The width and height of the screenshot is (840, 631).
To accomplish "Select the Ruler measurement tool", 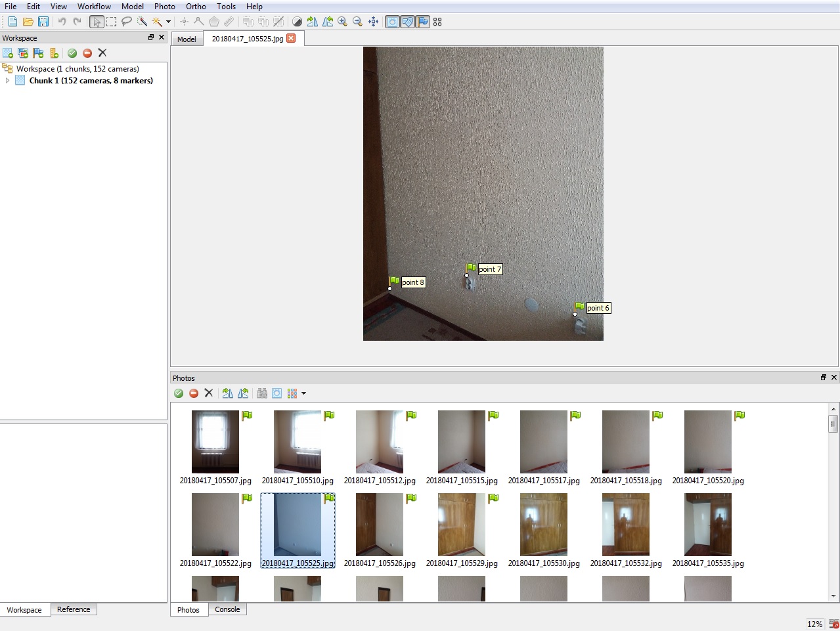I will pos(229,22).
